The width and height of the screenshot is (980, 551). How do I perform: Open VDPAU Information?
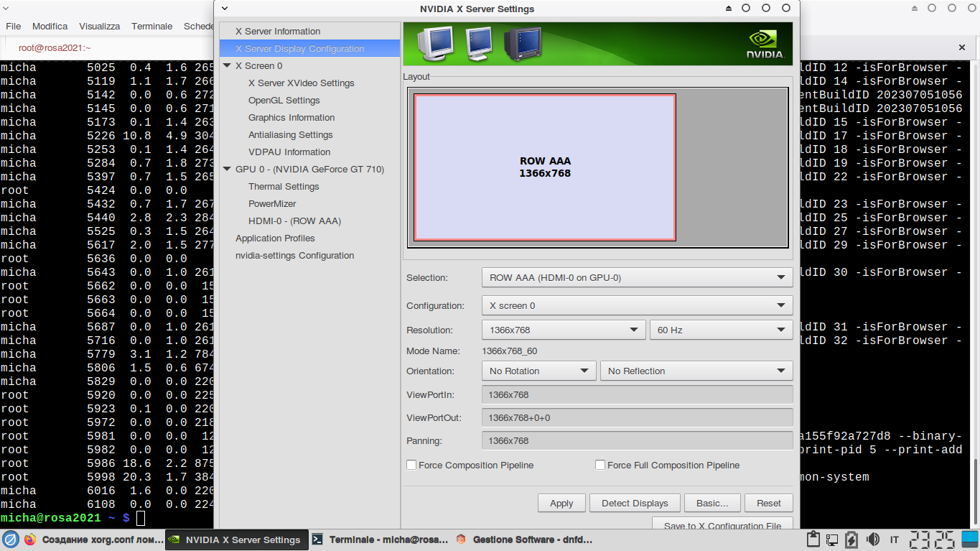[289, 152]
